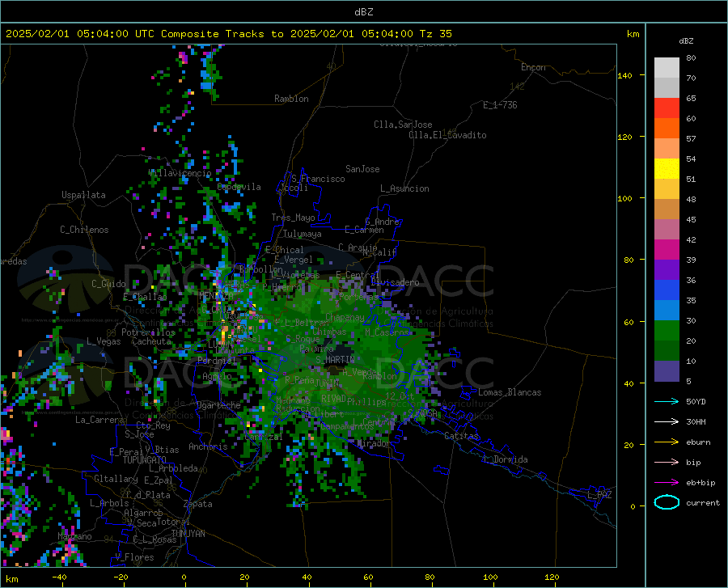Image resolution: width=728 pixels, height=588 pixels.
Task: Select the red 60 dBZ color swatch
Action: coord(667,108)
